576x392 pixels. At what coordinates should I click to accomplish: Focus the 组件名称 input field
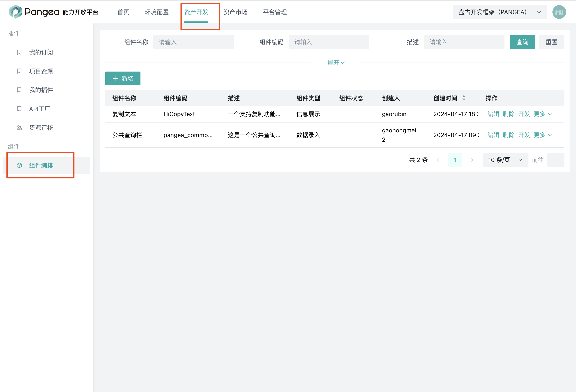(193, 42)
